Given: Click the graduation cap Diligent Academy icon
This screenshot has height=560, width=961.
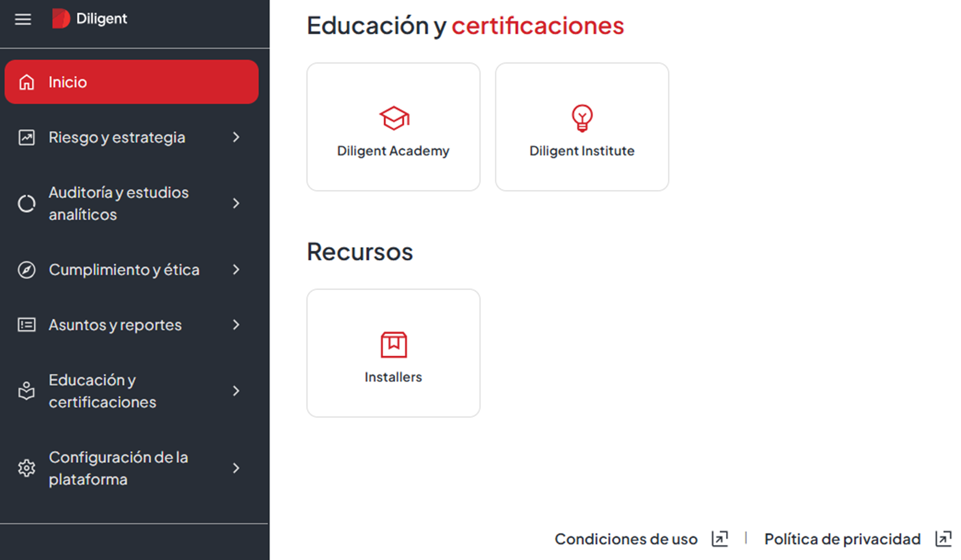Looking at the screenshot, I should (x=394, y=118).
